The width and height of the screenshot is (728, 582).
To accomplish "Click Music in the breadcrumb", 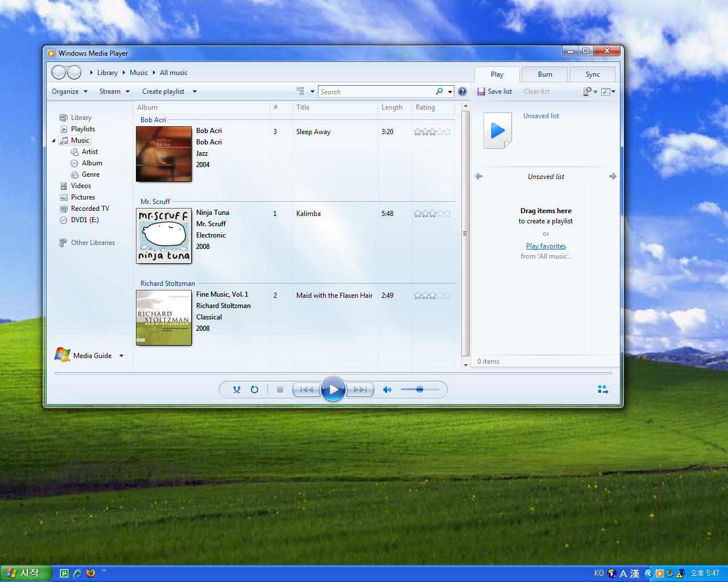I will [139, 73].
